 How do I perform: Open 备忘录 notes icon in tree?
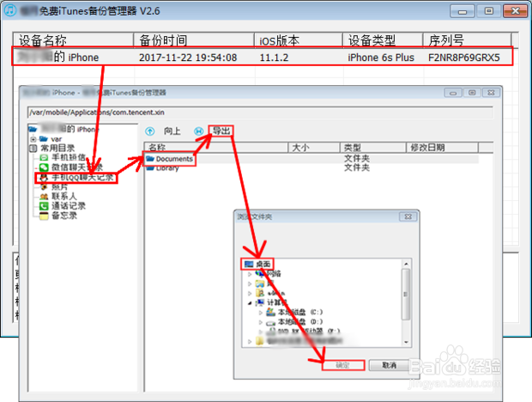click(x=44, y=216)
